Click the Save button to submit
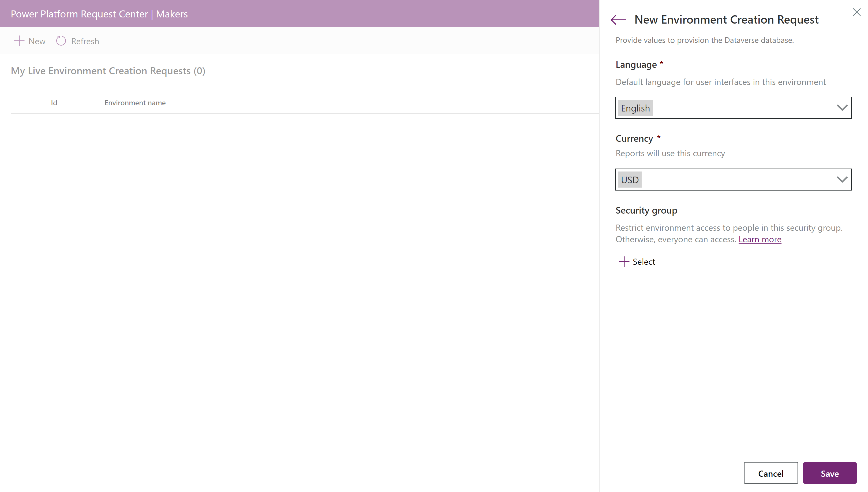This screenshot has width=868, height=492. pyautogui.click(x=830, y=473)
